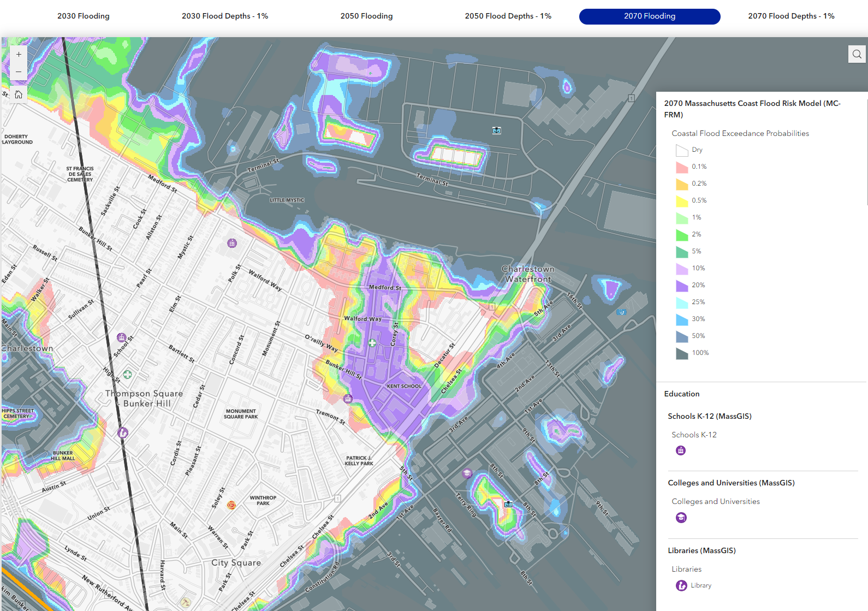Image resolution: width=868 pixels, height=611 pixels.
Task: Click the 0.5% yellow legend swatch
Action: [x=682, y=201]
